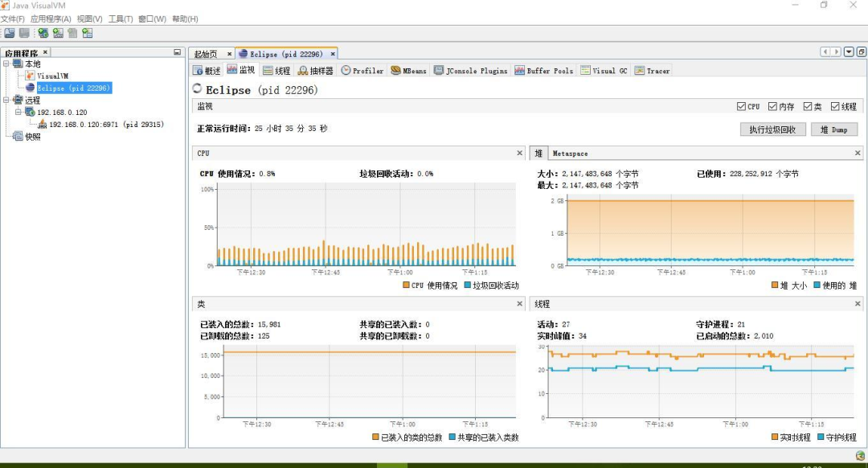Screen dimensions: 868x468
Task: Toggle the 内存 (memory) checkbox
Action: (772, 106)
